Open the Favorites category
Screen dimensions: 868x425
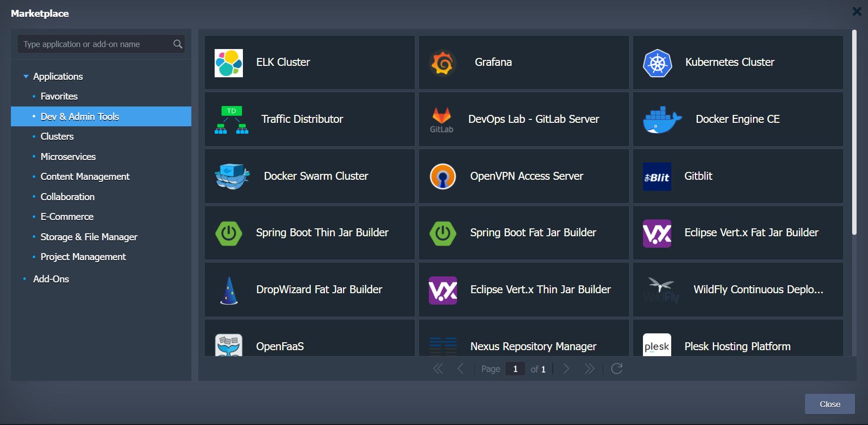(x=59, y=96)
